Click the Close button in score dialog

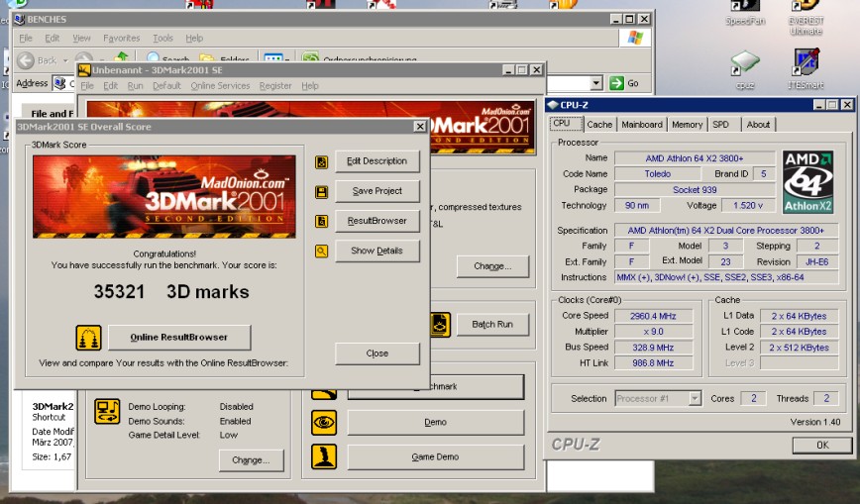tap(377, 353)
